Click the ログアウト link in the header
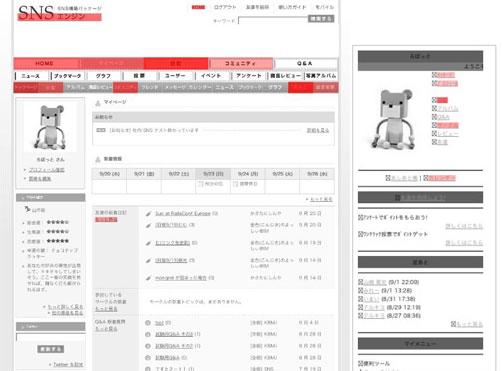Image resolution: width=502 pixels, height=371 pixels. click(x=225, y=7)
